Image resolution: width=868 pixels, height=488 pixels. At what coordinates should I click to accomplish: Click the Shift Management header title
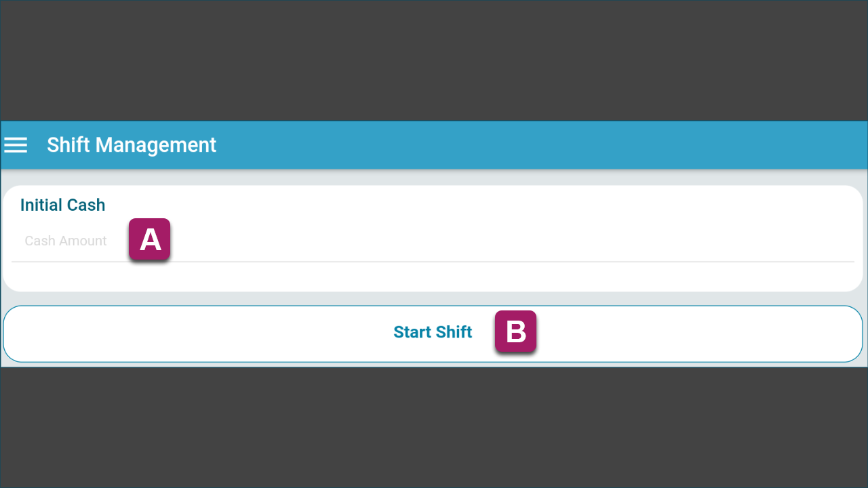(132, 145)
